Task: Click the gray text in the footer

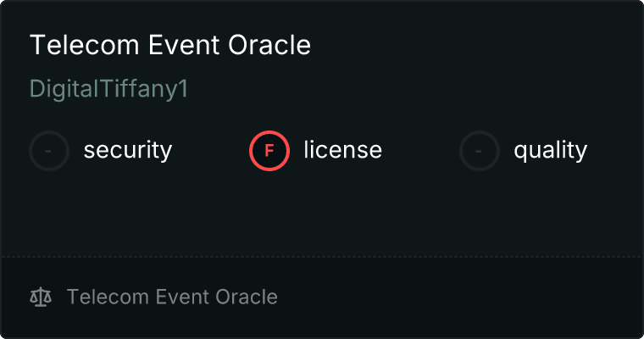Action: tap(172, 297)
